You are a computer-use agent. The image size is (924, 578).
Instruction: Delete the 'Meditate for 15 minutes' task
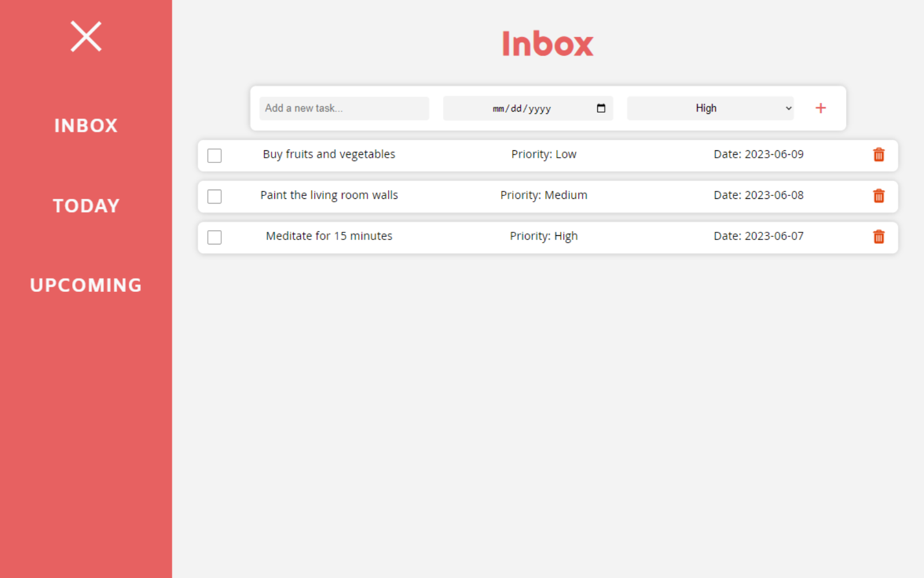coord(878,236)
